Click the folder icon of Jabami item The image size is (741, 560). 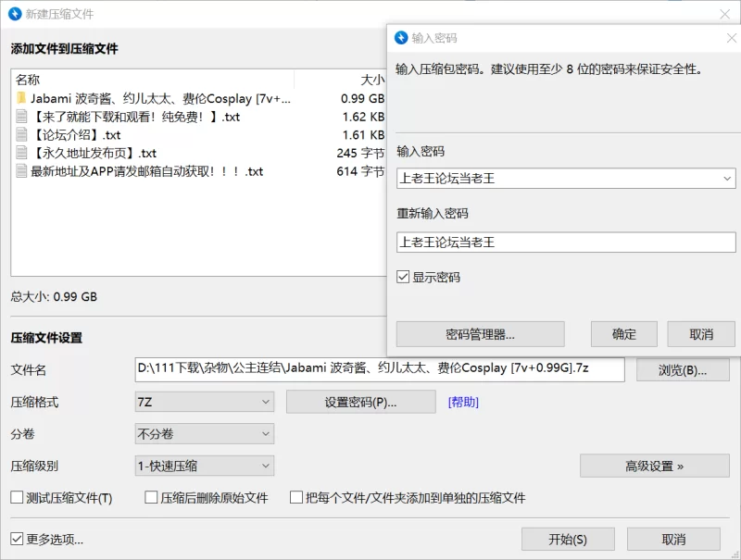coord(21,98)
